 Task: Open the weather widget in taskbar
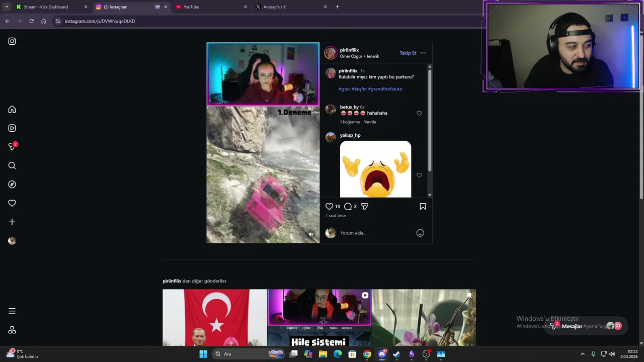[x=23, y=354]
